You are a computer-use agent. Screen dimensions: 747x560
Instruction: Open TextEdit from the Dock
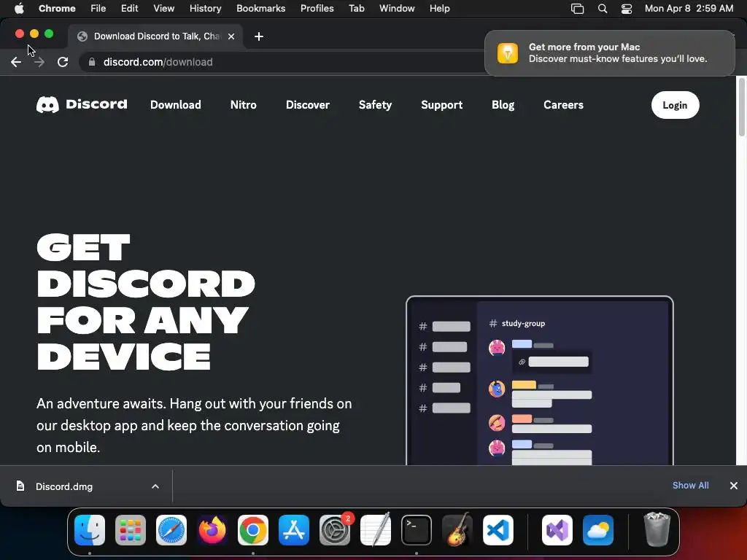point(376,529)
